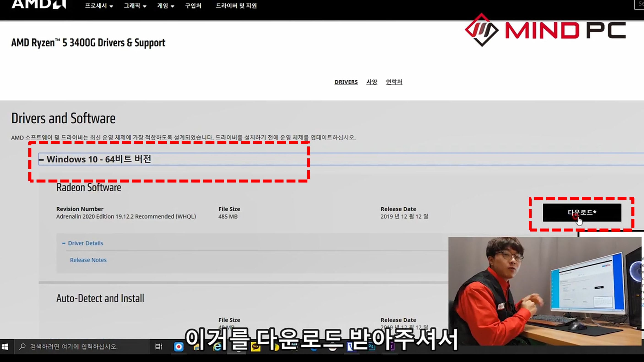Open the Windows Start menu
This screenshot has height=362, width=644.
(5, 346)
